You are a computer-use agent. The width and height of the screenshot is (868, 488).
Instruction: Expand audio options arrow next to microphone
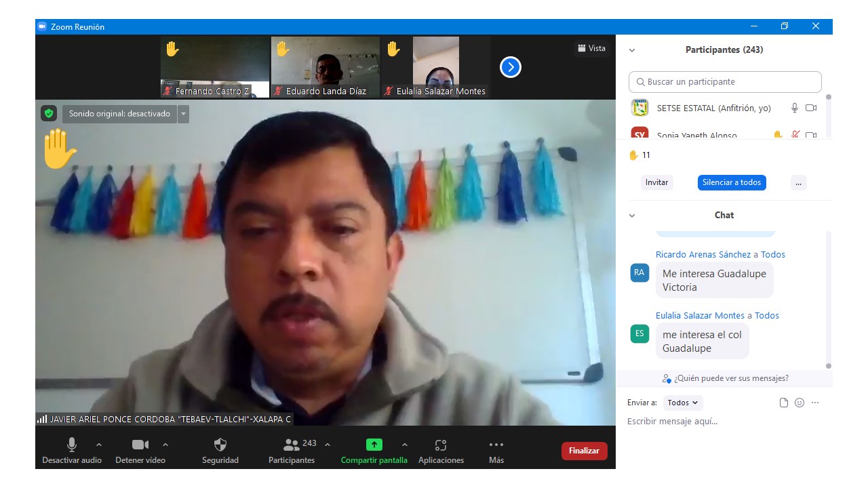pyautogui.click(x=99, y=445)
